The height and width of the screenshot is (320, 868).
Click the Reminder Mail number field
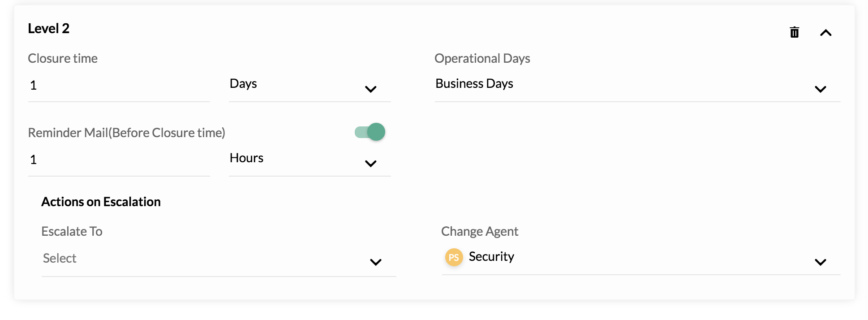(119, 160)
